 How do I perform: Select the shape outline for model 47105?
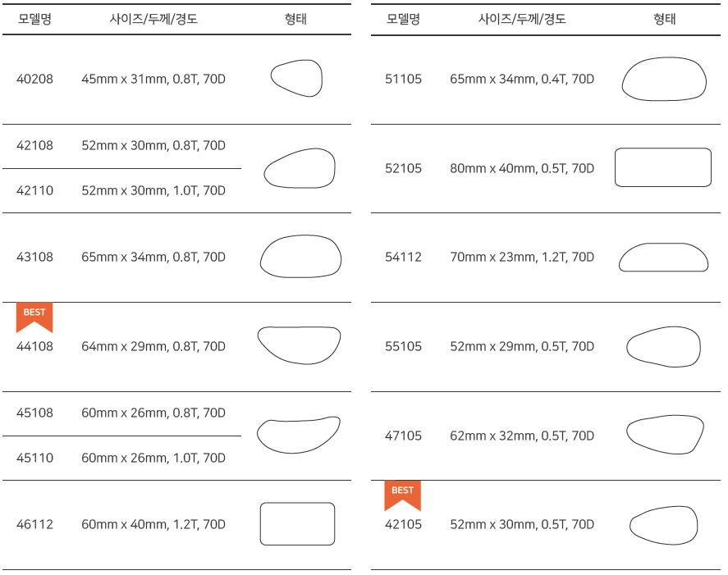665,435
